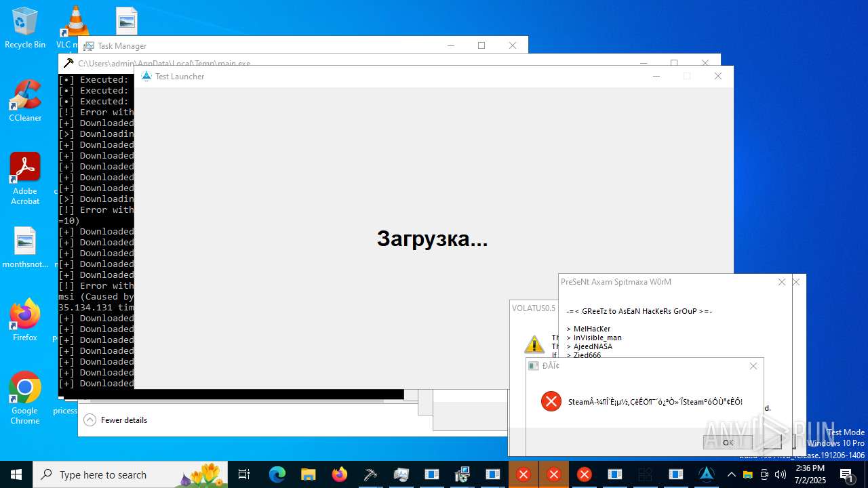Click the main.exe console title path
Image resolution: width=868 pixels, height=488 pixels.
tap(164, 64)
